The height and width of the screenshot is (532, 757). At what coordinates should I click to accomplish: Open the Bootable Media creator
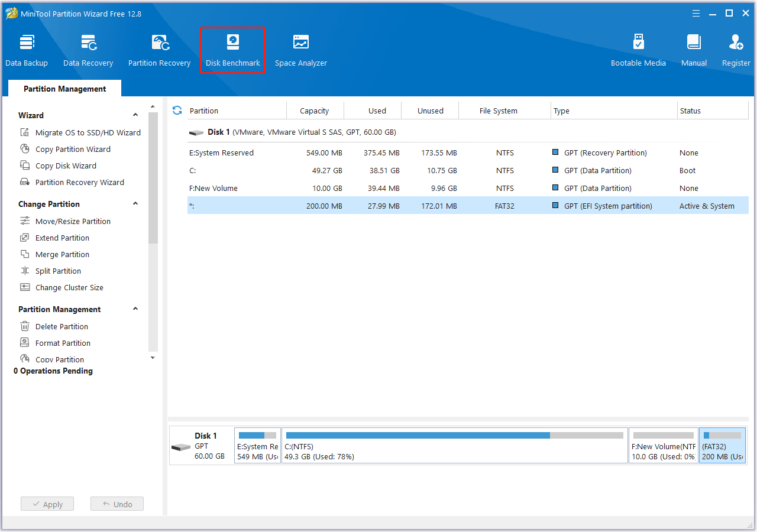pos(638,48)
